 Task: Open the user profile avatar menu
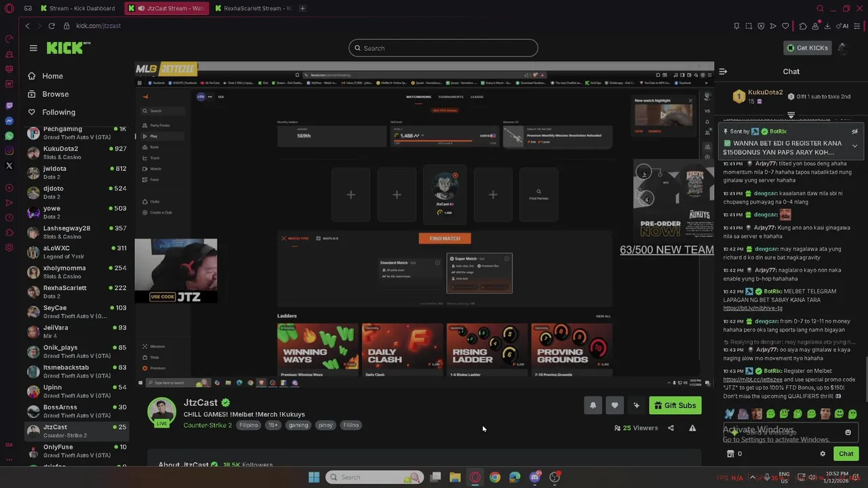[x=842, y=48]
